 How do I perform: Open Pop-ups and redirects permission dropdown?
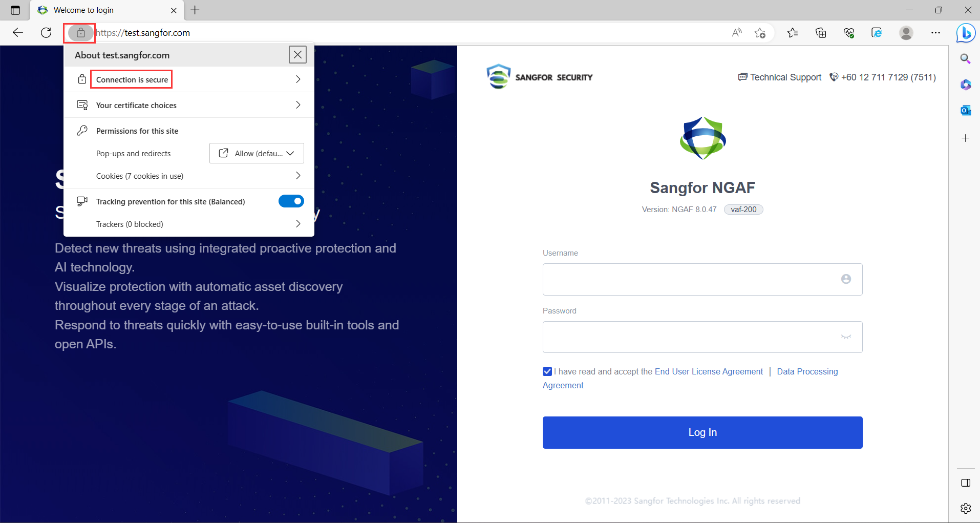tap(257, 153)
